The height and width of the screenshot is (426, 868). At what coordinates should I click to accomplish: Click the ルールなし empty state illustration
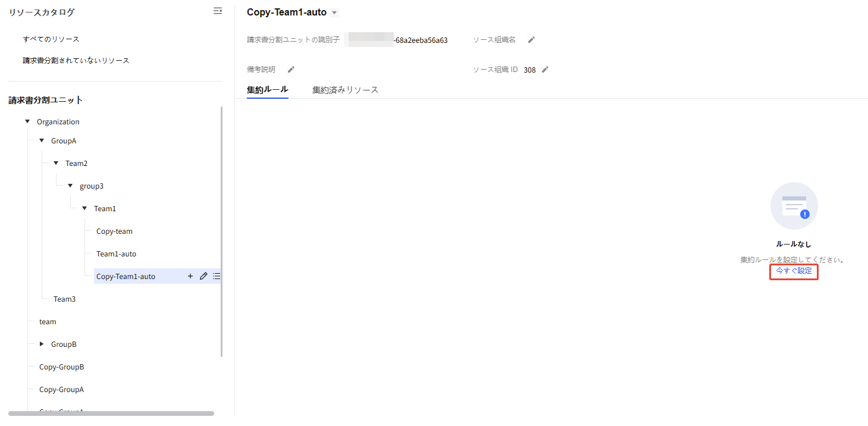pos(794,206)
